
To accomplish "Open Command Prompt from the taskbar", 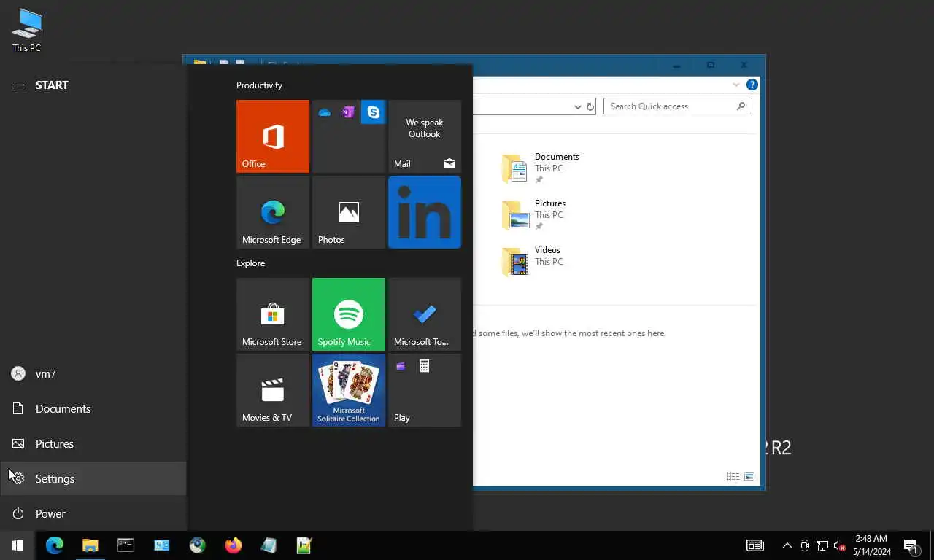I will pyautogui.click(x=126, y=545).
